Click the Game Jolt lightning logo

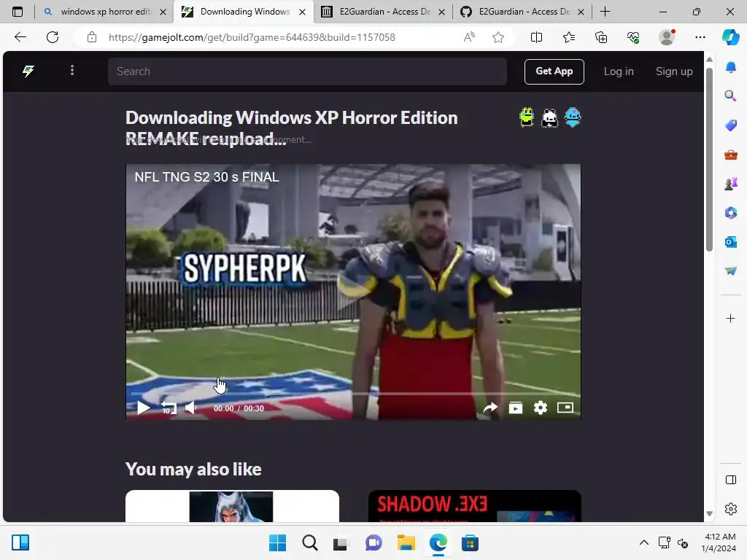coord(28,71)
